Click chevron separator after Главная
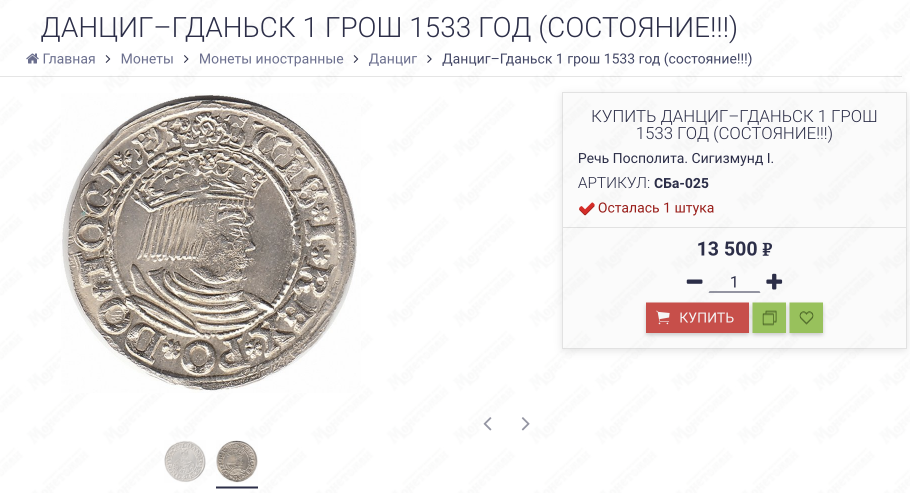 108,59
